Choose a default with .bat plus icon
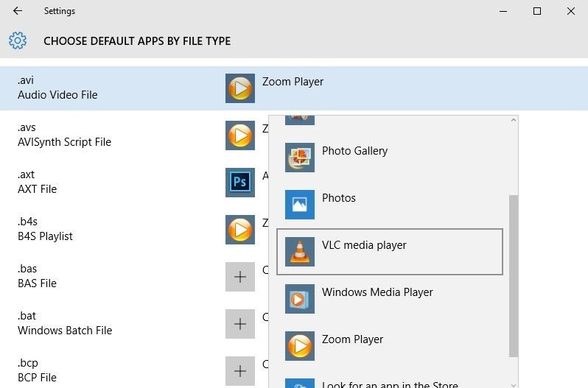The width and height of the screenshot is (588, 388). click(240, 324)
